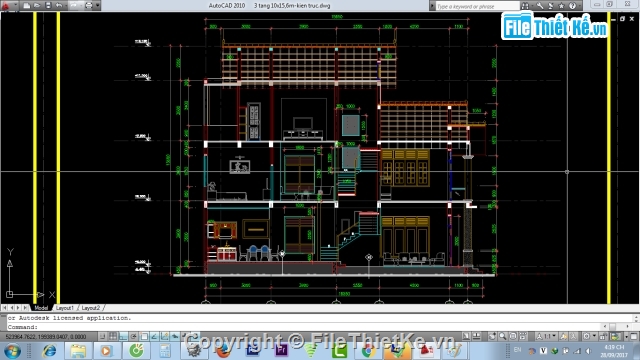
Task: Switch to the Layout2 tab
Action: tap(91, 308)
